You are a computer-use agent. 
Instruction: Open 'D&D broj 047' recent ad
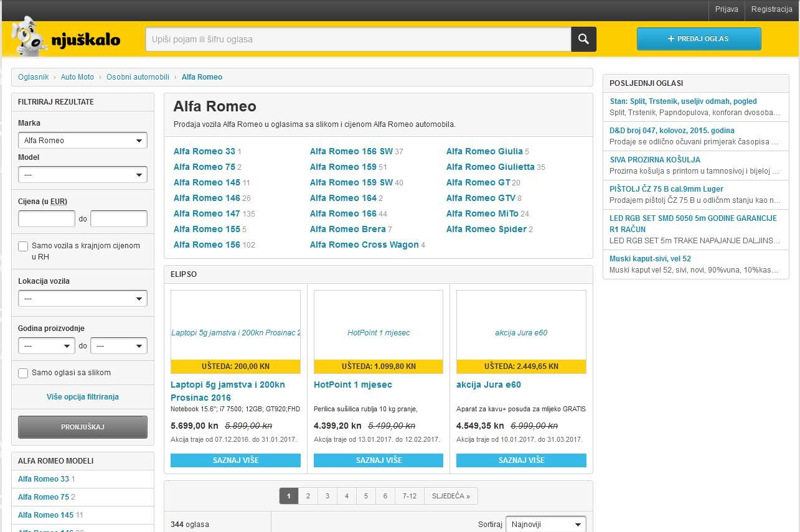672,131
